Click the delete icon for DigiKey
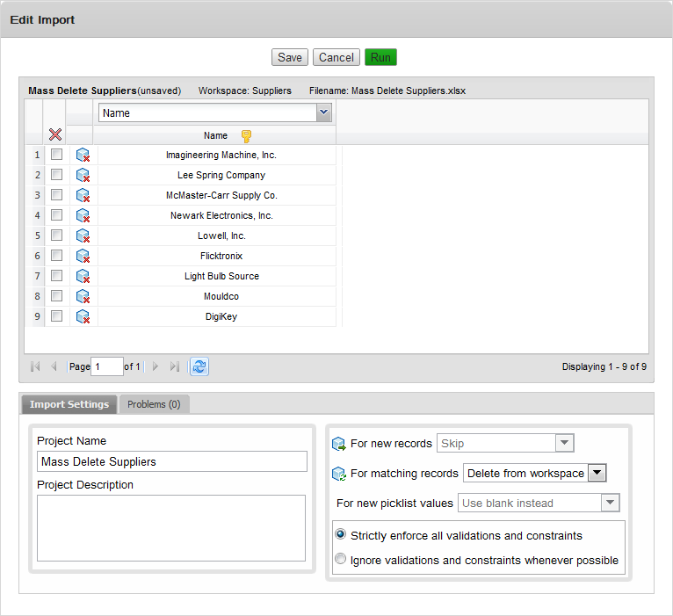673x616 pixels. [83, 316]
